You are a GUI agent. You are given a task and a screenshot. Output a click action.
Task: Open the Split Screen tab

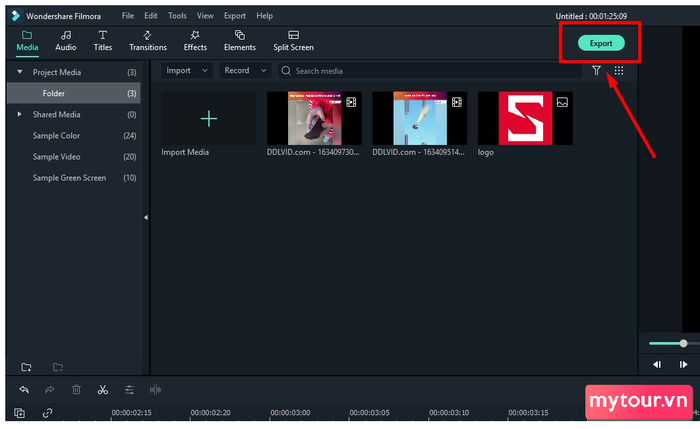[293, 41]
